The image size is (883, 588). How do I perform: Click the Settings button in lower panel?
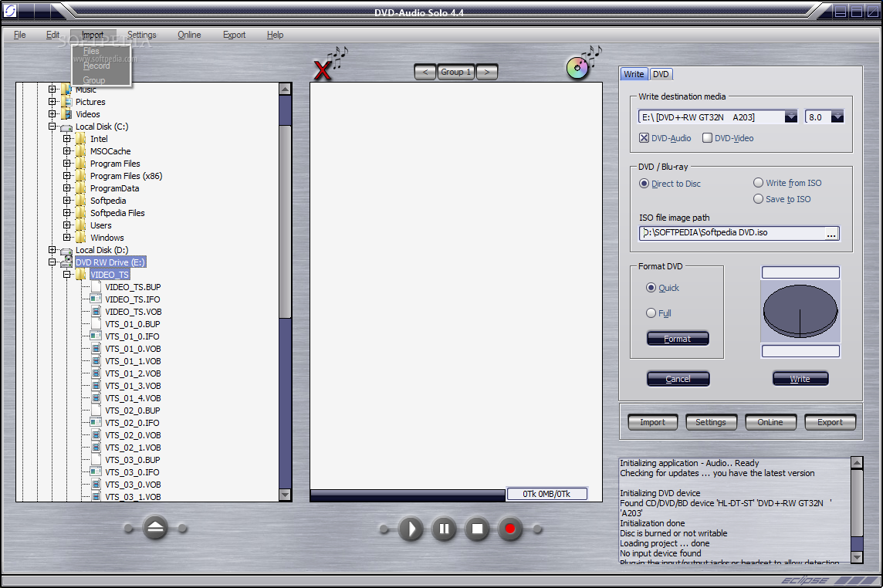711,422
